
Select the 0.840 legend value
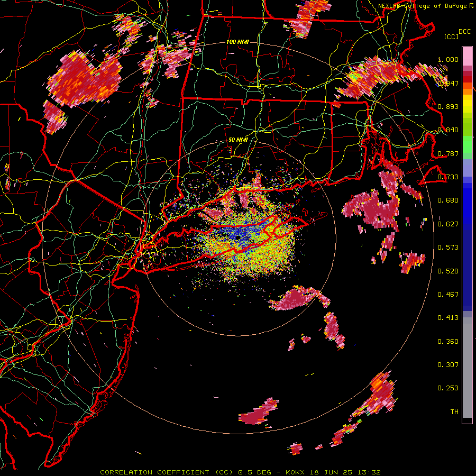448,130
